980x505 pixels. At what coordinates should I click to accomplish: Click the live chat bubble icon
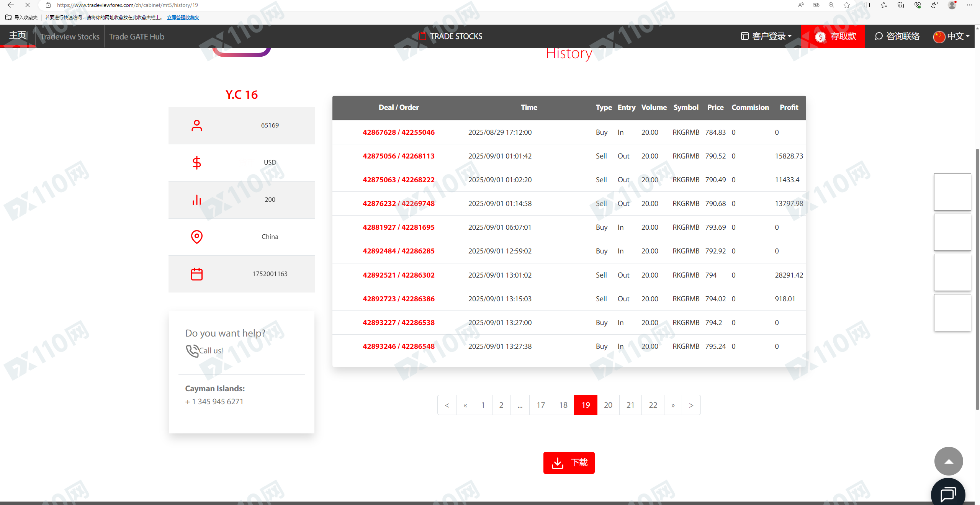click(x=948, y=494)
